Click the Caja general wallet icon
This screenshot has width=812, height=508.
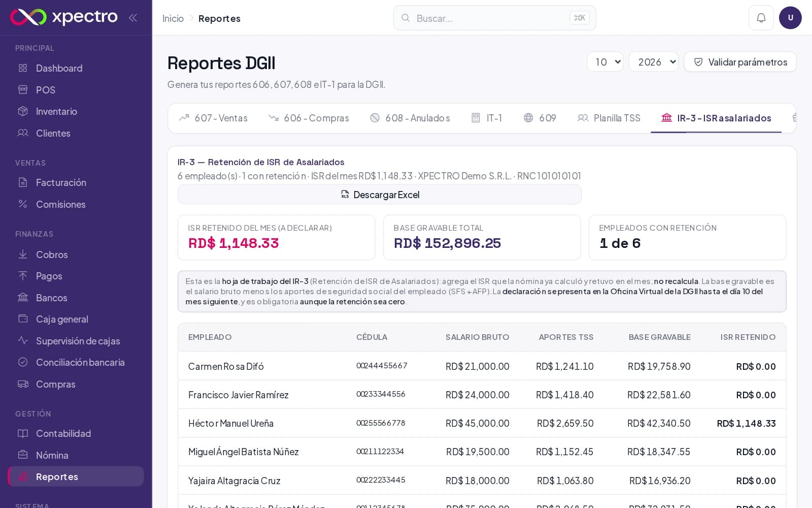23,319
